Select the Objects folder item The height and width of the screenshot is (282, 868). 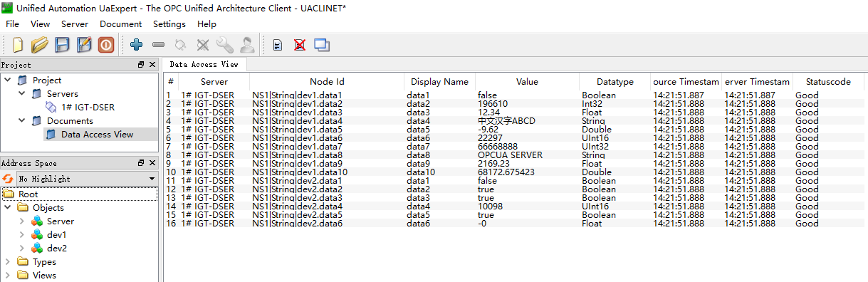click(48, 207)
